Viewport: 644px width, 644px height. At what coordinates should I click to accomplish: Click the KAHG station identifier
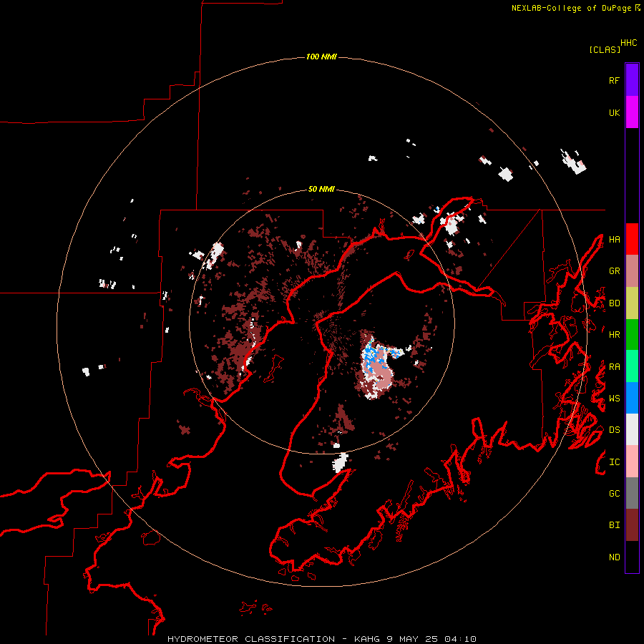pyautogui.click(x=367, y=639)
